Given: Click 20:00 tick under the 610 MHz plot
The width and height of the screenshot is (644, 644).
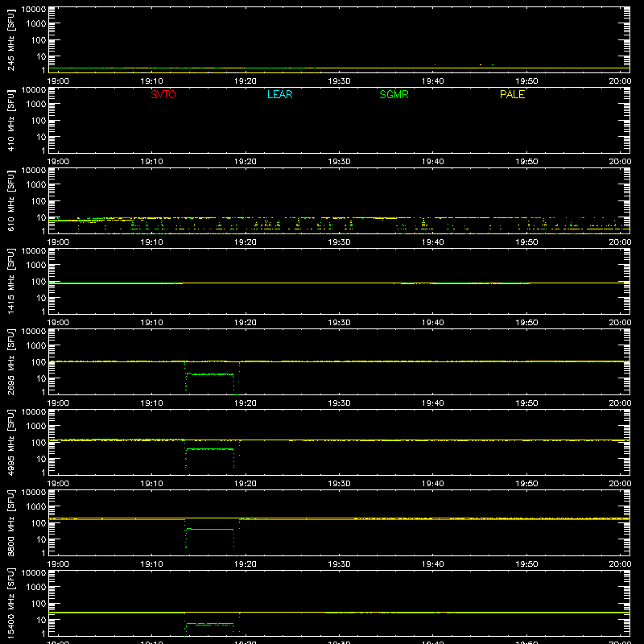Looking at the screenshot, I should 620,242.
